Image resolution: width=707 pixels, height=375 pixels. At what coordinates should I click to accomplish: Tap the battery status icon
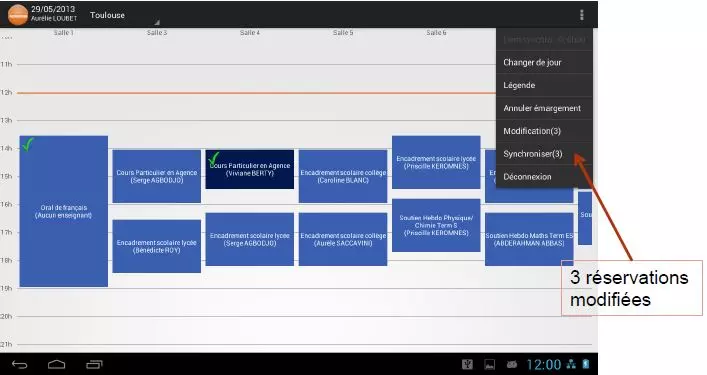point(586,364)
